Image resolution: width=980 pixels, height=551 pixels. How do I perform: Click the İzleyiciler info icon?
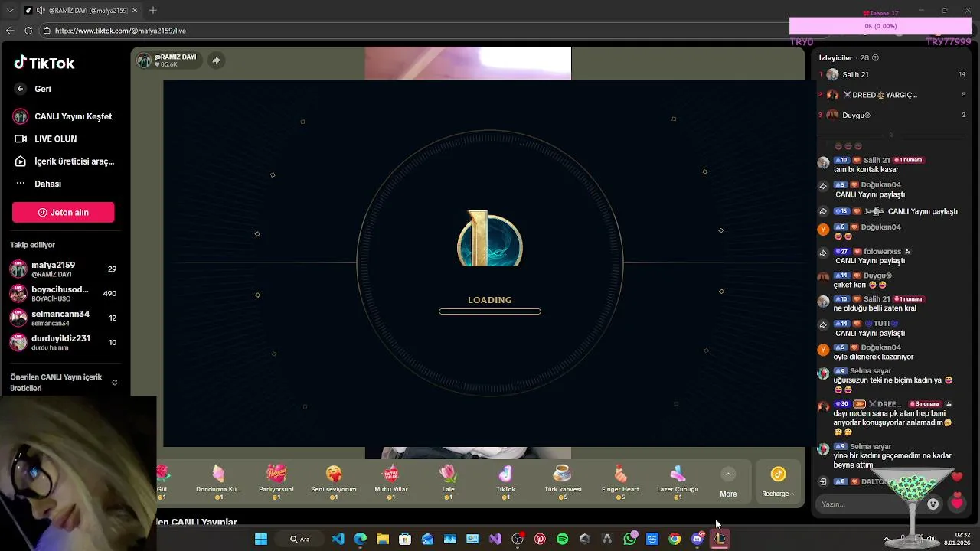tap(875, 57)
